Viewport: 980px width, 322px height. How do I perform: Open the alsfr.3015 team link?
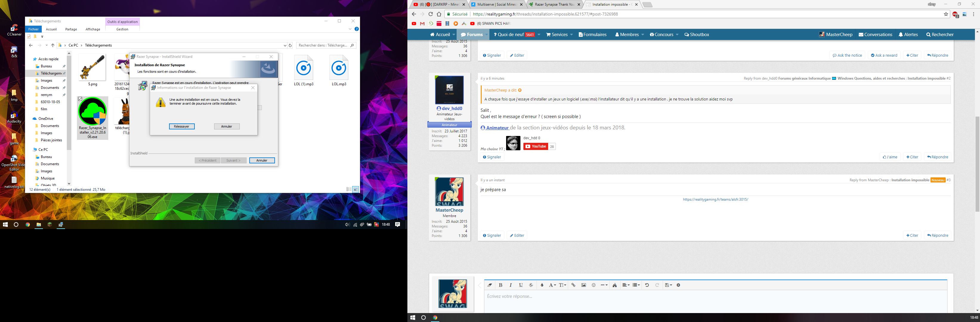pyautogui.click(x=715, y=199)
